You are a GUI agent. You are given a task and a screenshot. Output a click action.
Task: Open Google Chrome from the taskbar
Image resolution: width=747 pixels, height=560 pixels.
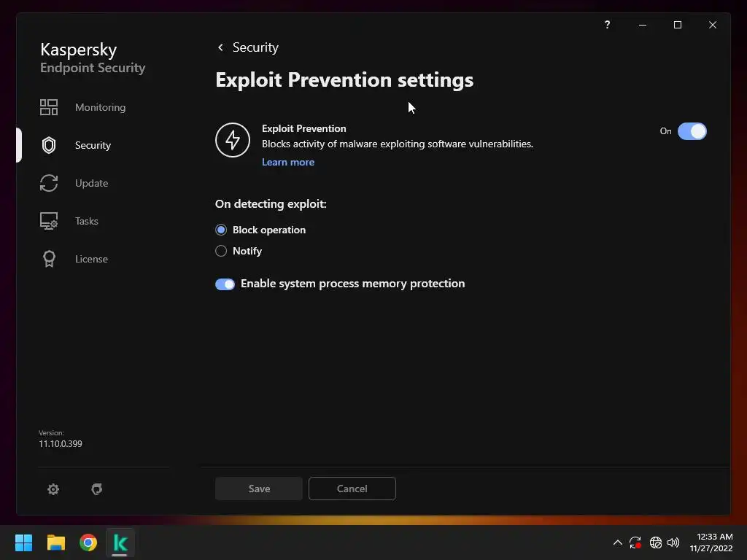[x=88, y=542]
